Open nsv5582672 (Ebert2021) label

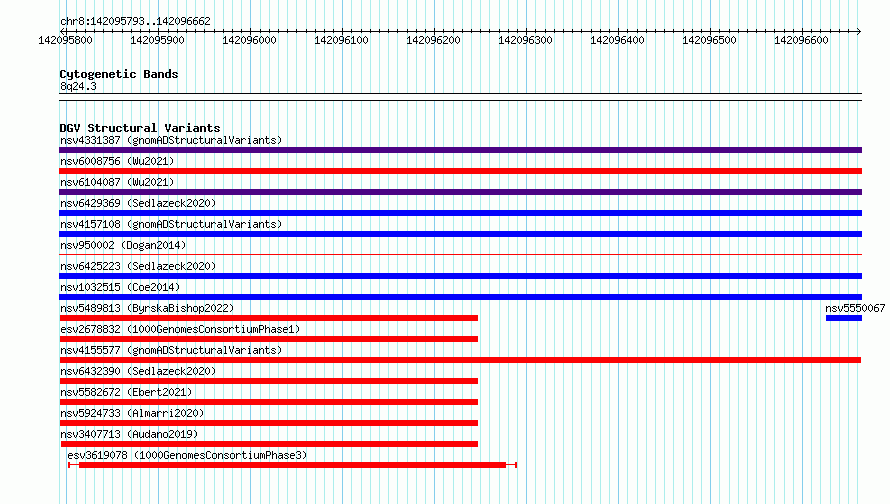tap(126, 392)
